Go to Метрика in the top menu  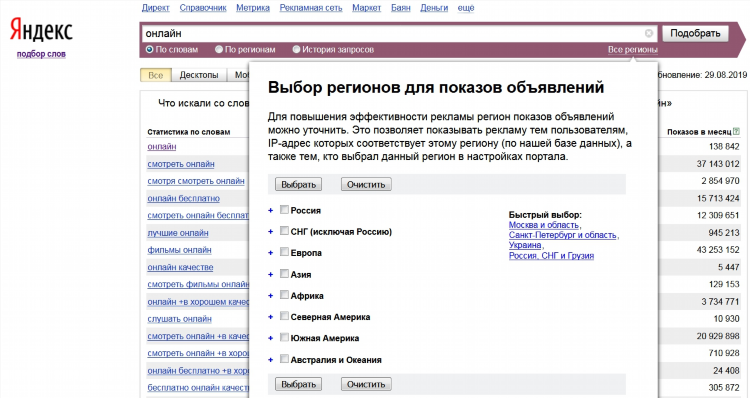tap(253, 8)
